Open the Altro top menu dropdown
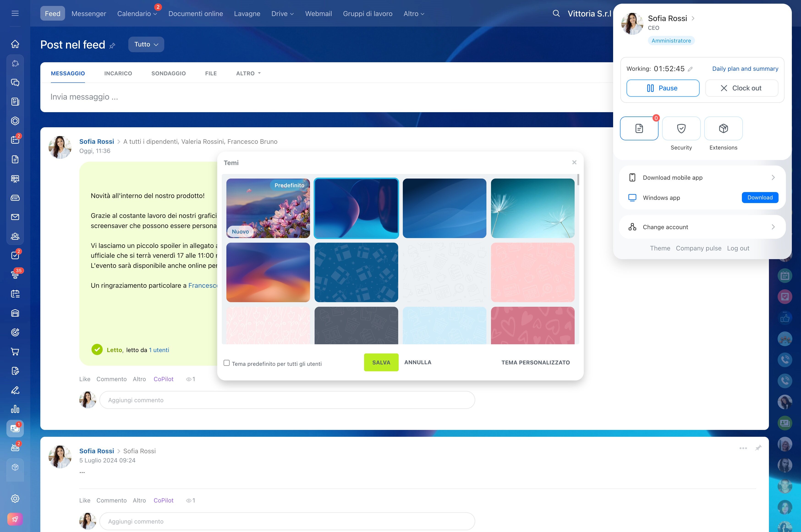The height and width of the screenshot is (532, 801). [414, 14]
